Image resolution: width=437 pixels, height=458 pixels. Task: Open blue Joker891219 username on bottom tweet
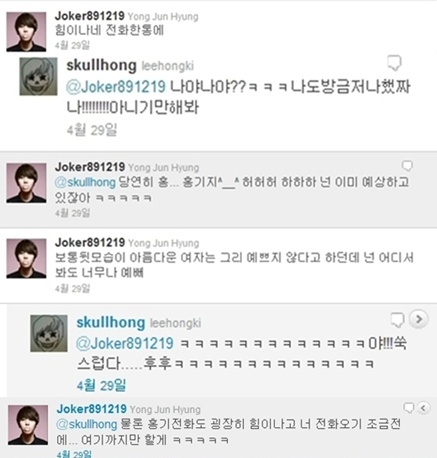tap(92, 409)
